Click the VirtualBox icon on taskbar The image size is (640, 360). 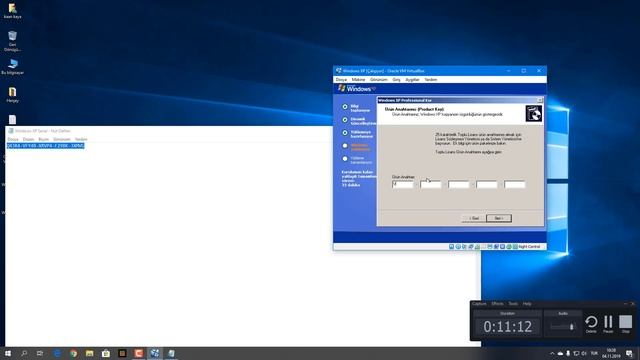click(155, 353)
